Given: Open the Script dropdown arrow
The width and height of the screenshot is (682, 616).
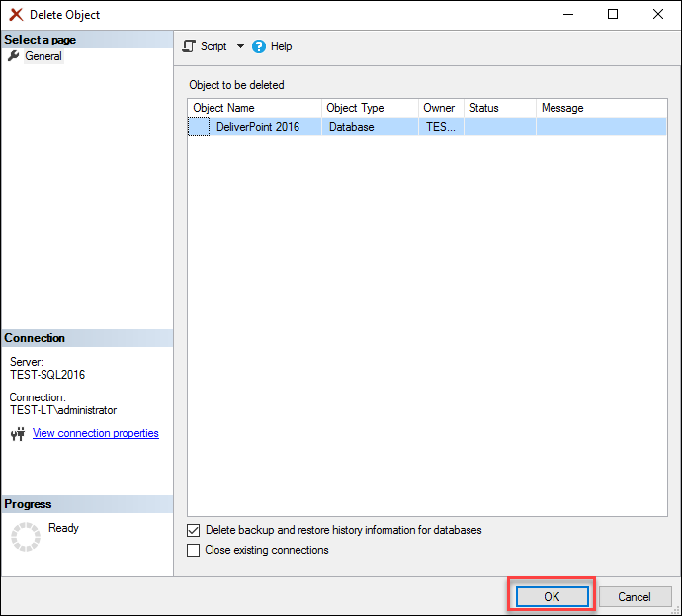Looking at the screenshot, I should [240, 46].
